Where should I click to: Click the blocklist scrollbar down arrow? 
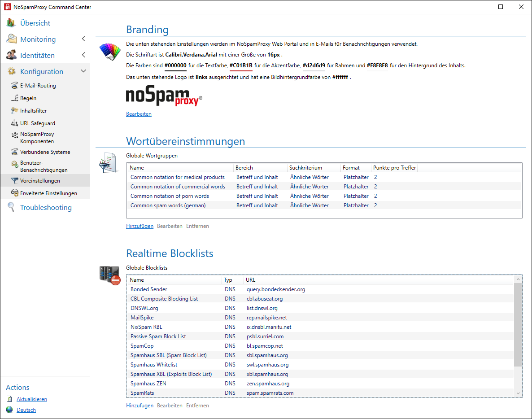pos(518,393)
